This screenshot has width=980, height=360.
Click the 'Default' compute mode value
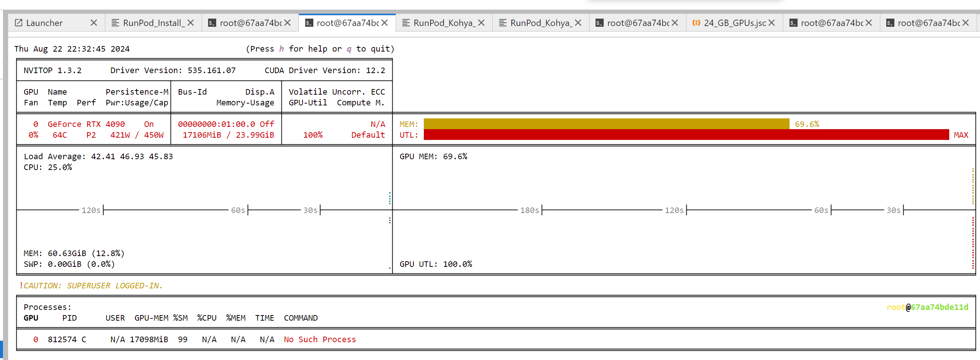click(368, 135)
